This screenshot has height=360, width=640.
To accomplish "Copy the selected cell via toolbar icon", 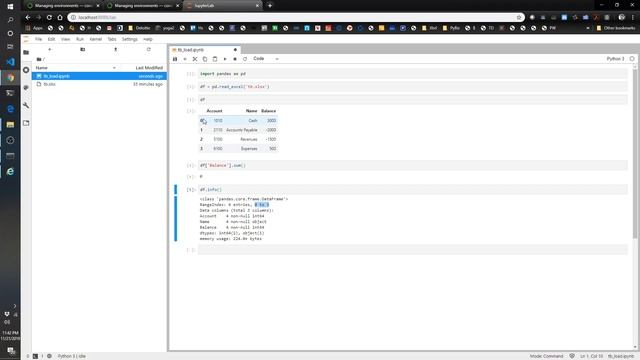I will [x=205, y=59].
